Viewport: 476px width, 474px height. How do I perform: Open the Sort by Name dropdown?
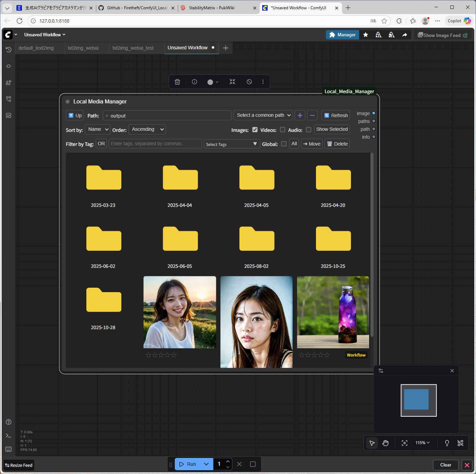tap(97, 129)
